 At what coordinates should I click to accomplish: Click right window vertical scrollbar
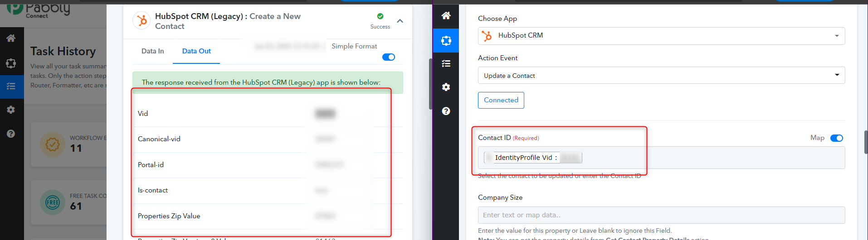coord(866,142)
